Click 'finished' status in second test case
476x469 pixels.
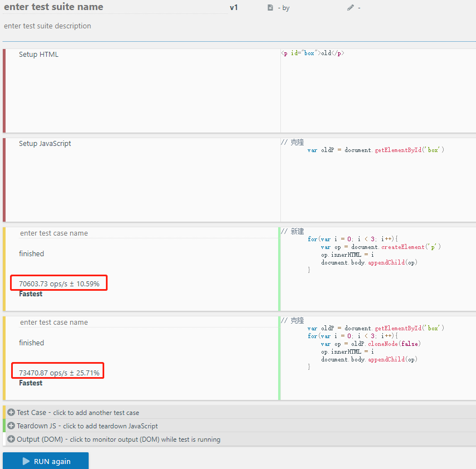32,343
